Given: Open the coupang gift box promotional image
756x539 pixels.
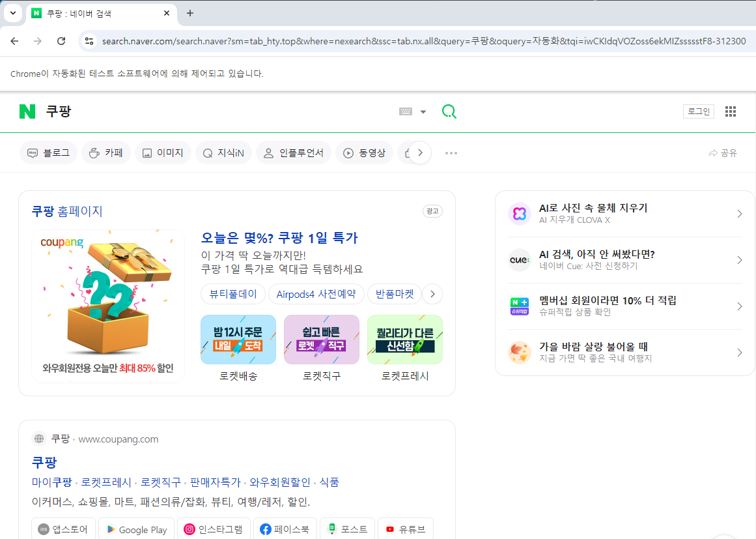Looking at the screenshot, I should pos(108,306).
